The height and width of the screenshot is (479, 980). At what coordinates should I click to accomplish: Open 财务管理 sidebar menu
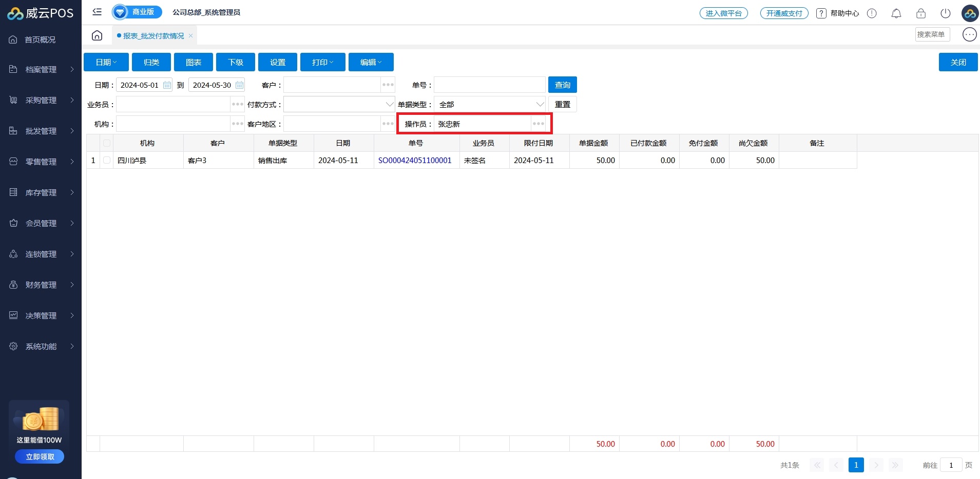[41, 285]
